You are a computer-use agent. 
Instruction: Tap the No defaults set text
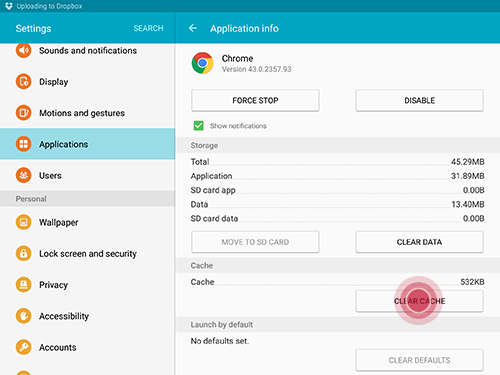pyautogui.click(x=220, y=341)
